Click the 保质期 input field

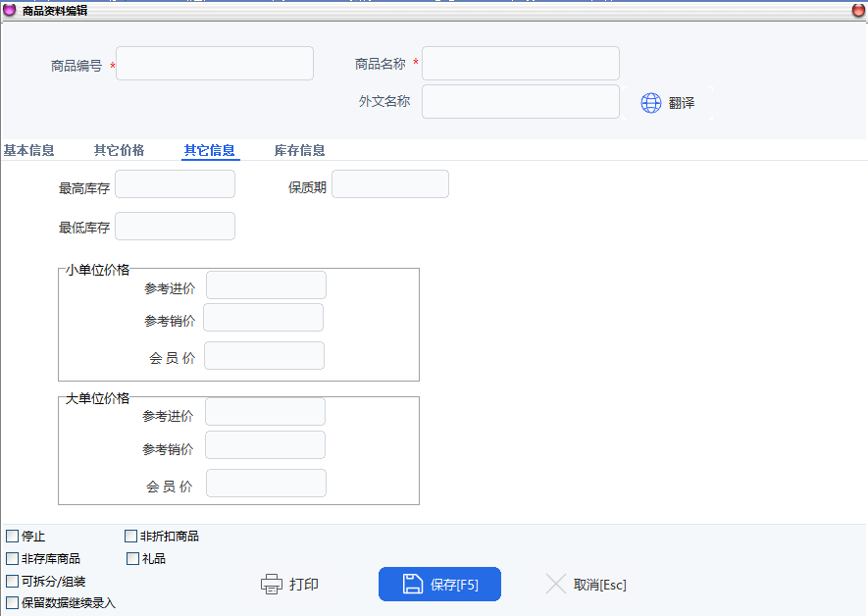point(389,184)
